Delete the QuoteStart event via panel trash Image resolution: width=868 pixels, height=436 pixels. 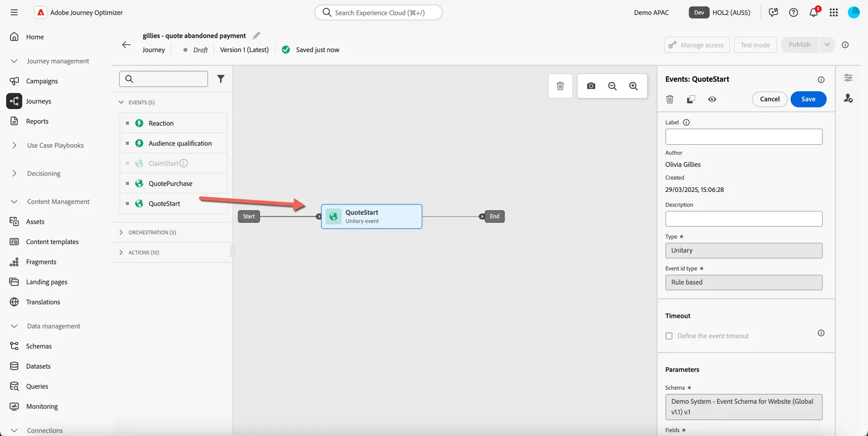(x=670, y=99)
